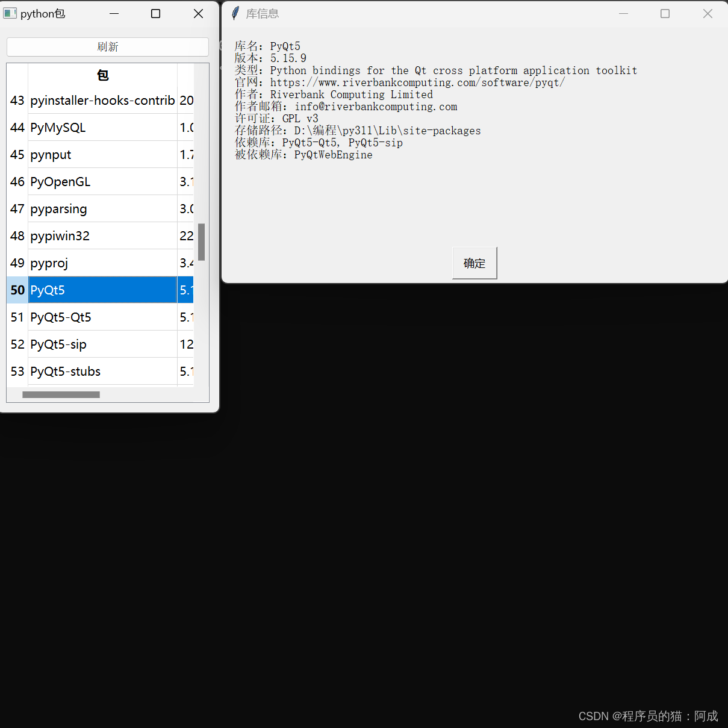Click row header number 46
The image size is (728, 728).
click(x=17, y=182)
